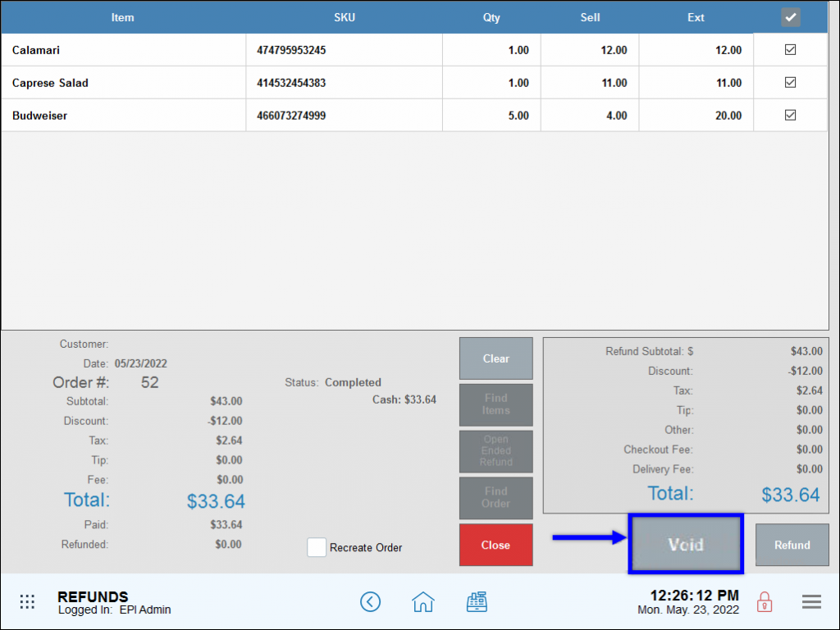The image size is (840, 630).
Task: Click the Void button
Action: point(686,544)
